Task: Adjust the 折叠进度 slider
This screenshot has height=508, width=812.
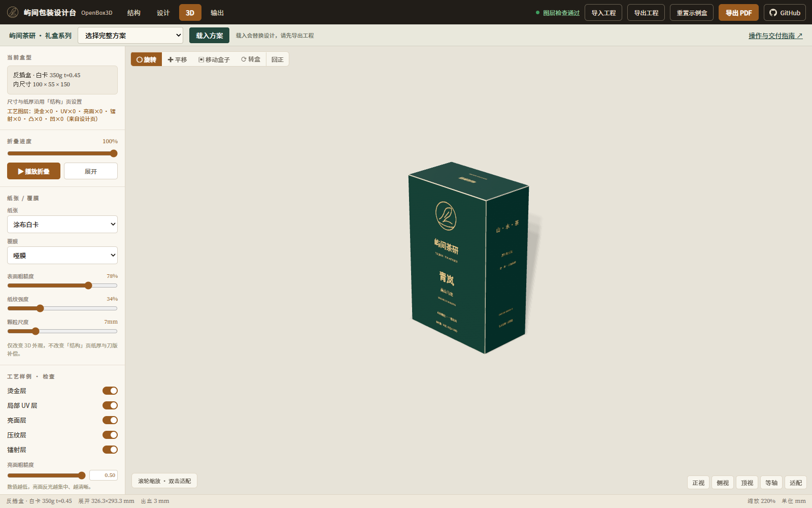Action: coord(62,153)
